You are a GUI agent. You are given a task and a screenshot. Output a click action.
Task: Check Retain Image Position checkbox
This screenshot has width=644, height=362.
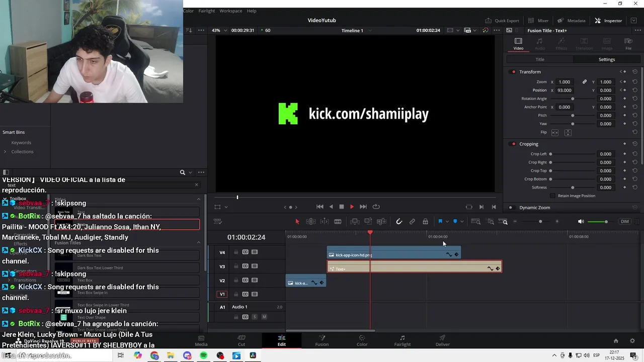pos(552,196)
